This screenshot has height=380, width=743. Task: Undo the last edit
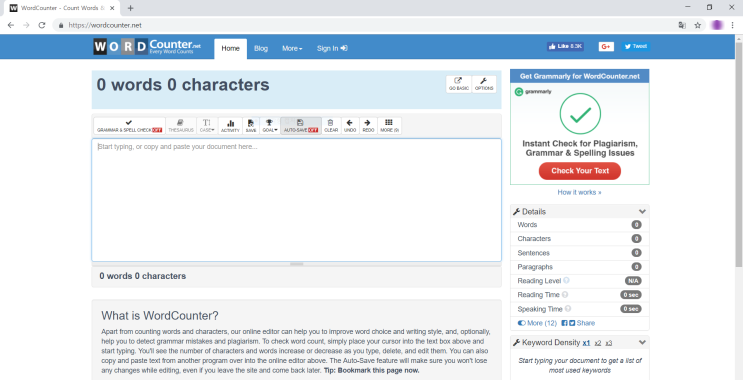[x=350, y=126]
